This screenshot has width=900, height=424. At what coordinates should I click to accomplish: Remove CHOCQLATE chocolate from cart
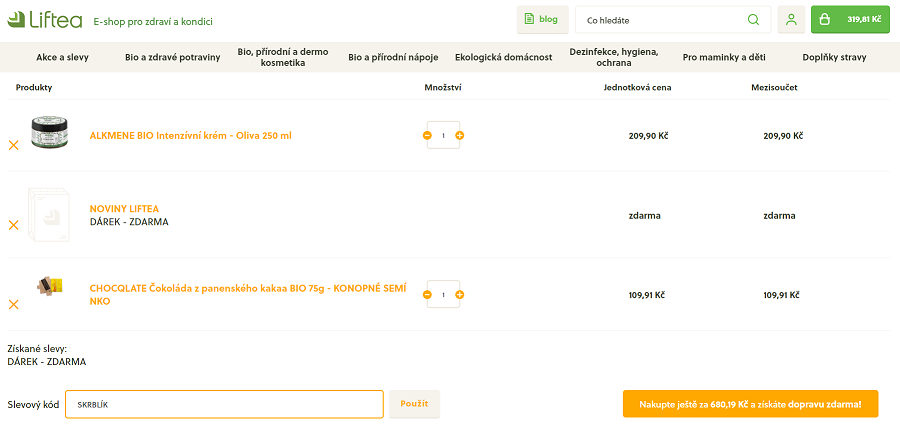pos(14,305)
